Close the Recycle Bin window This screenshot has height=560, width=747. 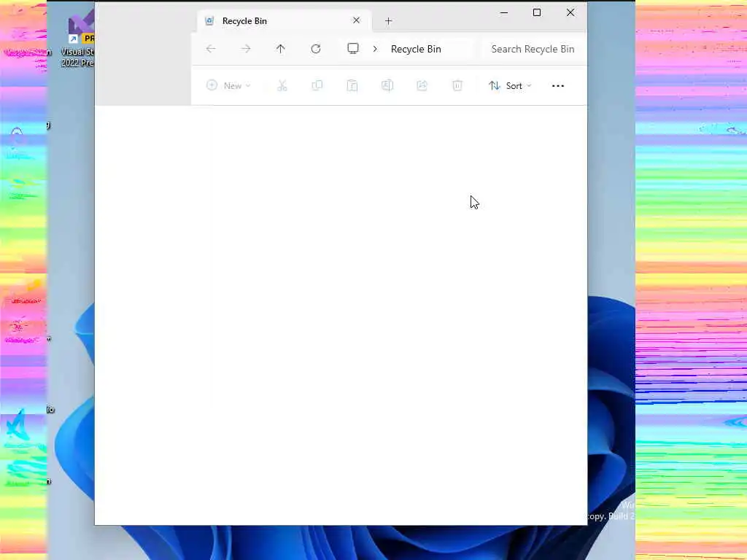[x=570, y=13]
